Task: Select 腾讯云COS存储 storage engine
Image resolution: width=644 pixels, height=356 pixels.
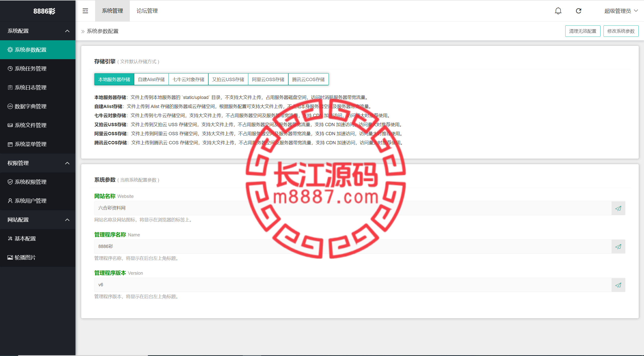Action: pyautogui.click(x=308, y=79)
